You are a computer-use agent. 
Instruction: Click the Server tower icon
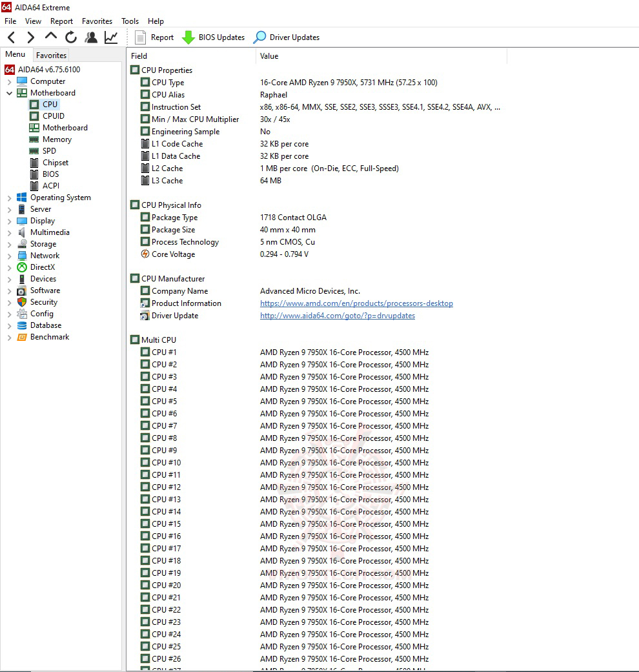(x=22, y=209)
